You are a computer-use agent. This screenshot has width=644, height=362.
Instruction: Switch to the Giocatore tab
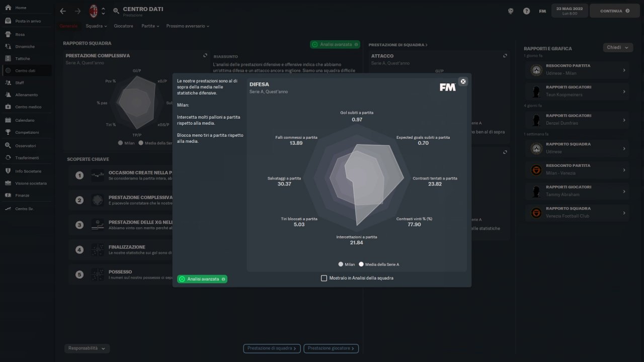123,26
